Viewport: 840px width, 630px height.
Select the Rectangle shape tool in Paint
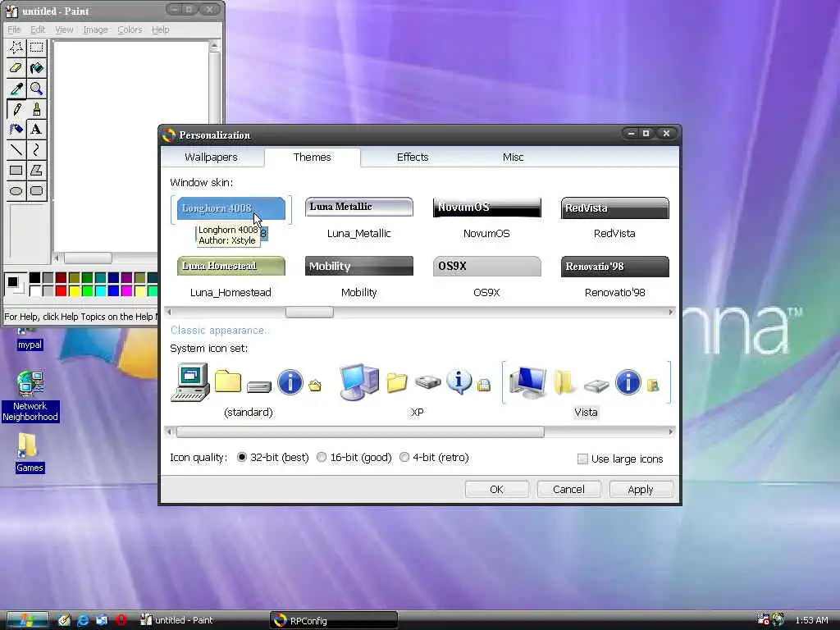16,171
